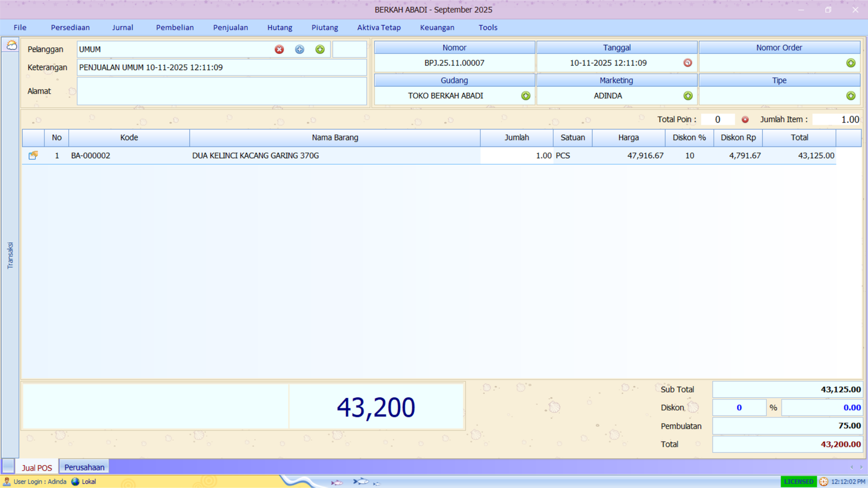The image size is (868, 488).
Task: Click the LICENSED status indicator
Action: (799, 481)
